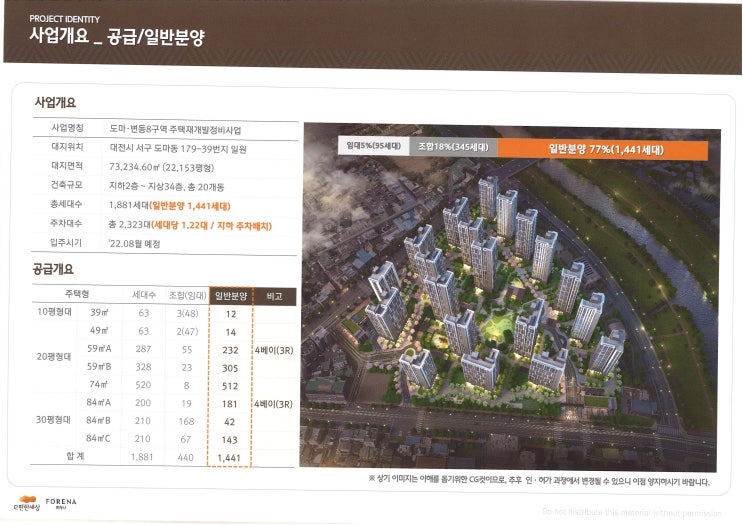
Task: Click the 74㎡ housing type cell
Action: [x=99, y=384]
